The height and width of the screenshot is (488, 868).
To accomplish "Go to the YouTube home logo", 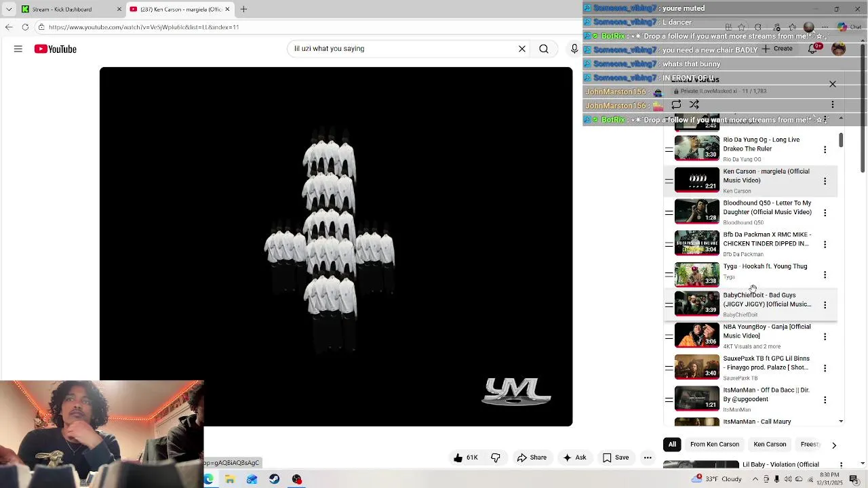I will click(56, 49).
